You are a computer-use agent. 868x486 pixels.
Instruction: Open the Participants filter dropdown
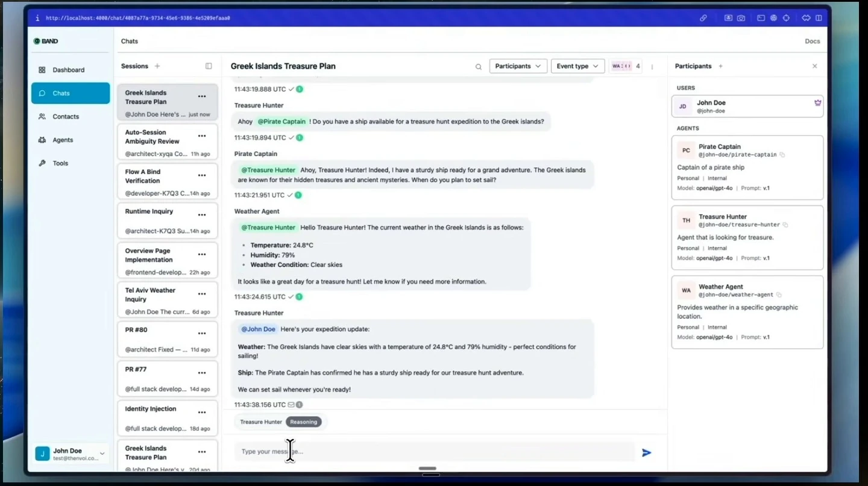pos(518,66)
